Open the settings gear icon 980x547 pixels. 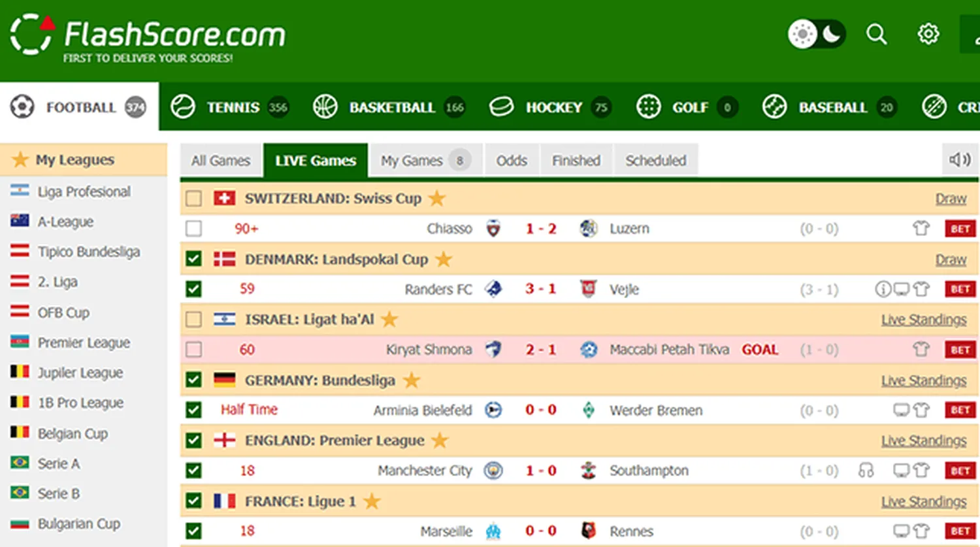tap(928, 34)
